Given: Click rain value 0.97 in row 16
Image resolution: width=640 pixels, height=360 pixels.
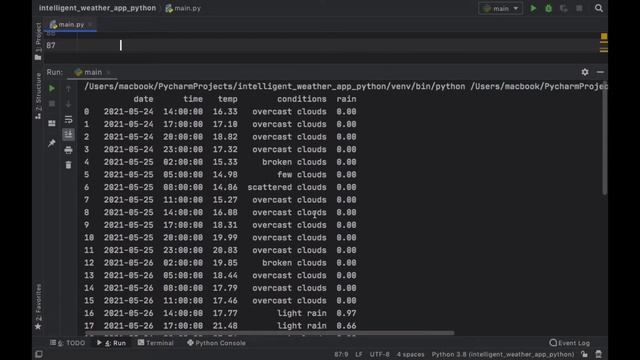Looking at the screenshot, I should coord(346,313).
